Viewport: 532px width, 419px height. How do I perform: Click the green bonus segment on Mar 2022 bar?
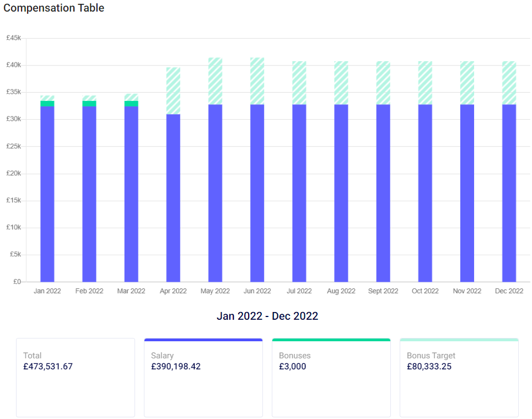131,104
